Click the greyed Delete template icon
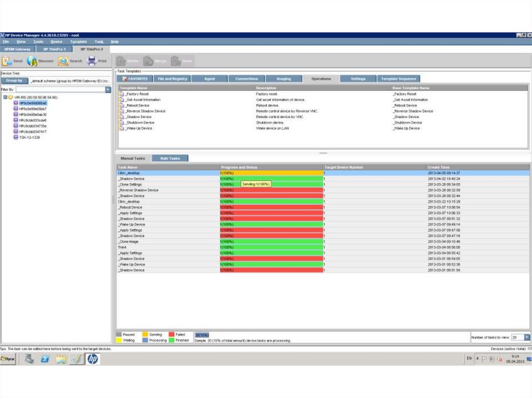 (x=121, y=61)
